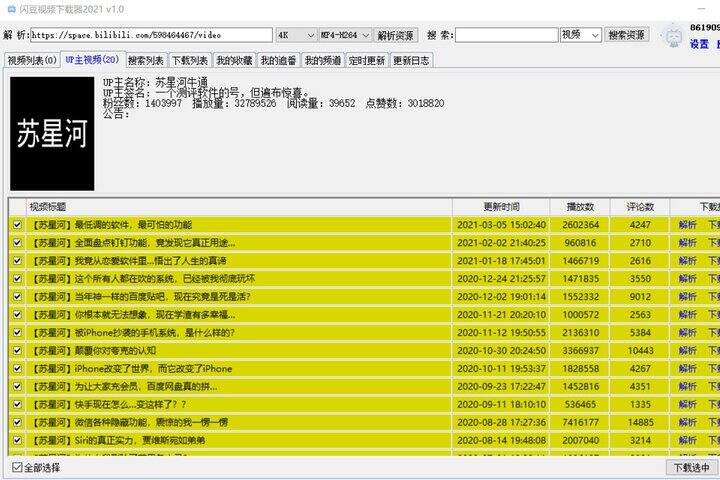
Task: Open the 下载列表 tab
Action: [190, 61]
